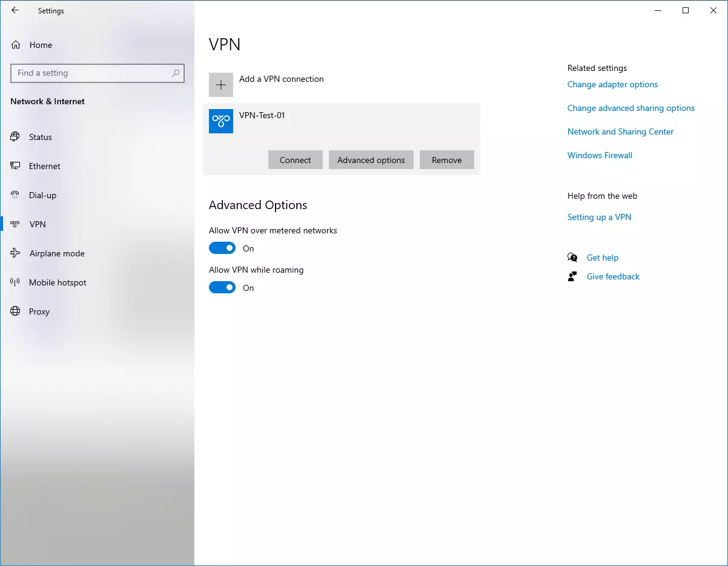Focus the Find a setting search box

tap(98, 73)
